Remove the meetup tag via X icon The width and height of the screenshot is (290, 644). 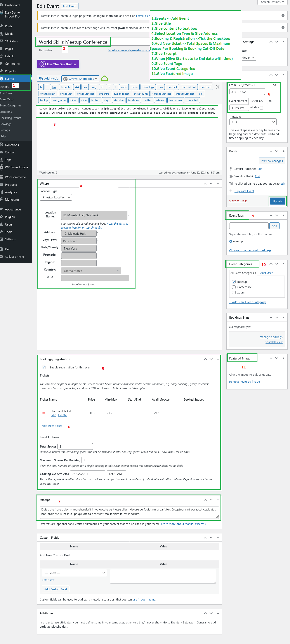pyautogui.click(x=231, y=241)
